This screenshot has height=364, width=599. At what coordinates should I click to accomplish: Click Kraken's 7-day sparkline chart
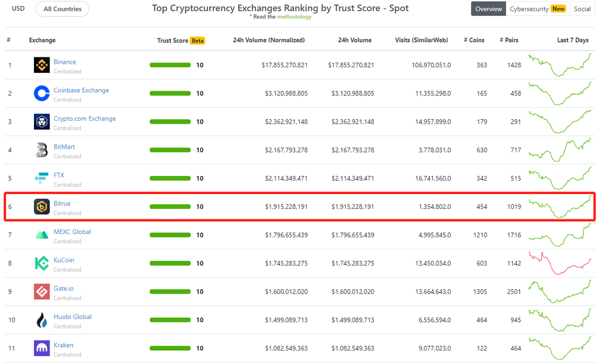coord(560,348)
